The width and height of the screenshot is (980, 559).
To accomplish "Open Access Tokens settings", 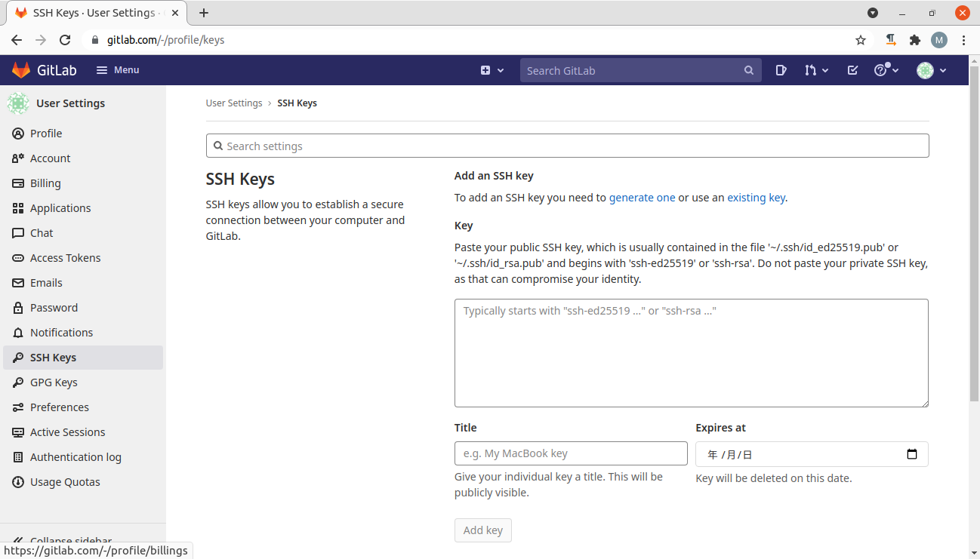I will pos(65,257).
